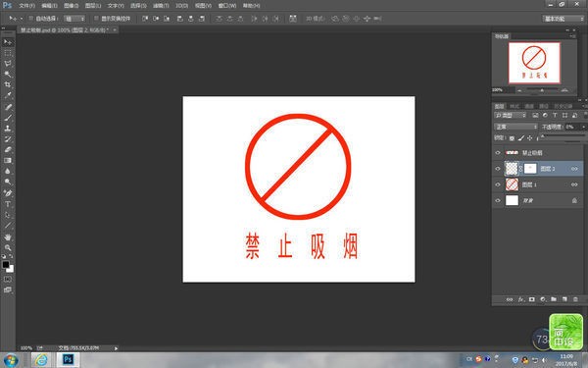The image size is (588, 368).
Task: Open the 文件 (File) menu
Action: click(x=27, y=6)
